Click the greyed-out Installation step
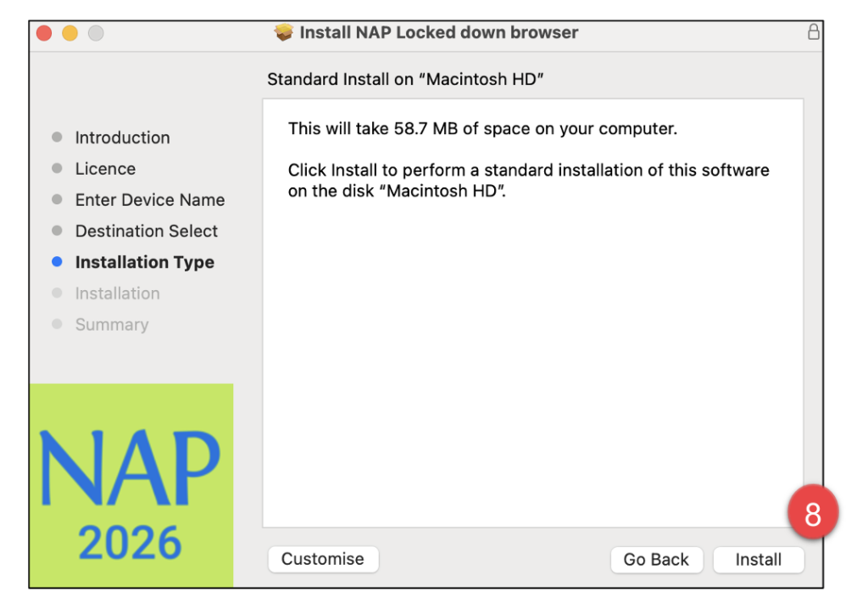 pyautogui.click(x=117, y=293)
